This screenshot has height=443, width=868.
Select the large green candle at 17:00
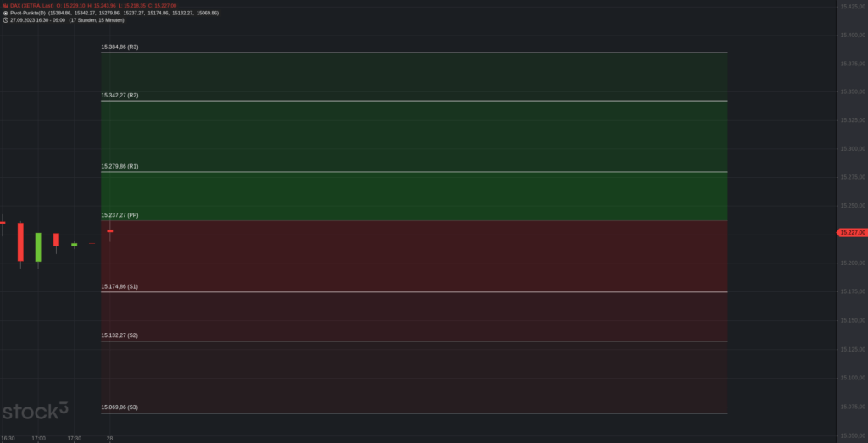coord(38,246)
